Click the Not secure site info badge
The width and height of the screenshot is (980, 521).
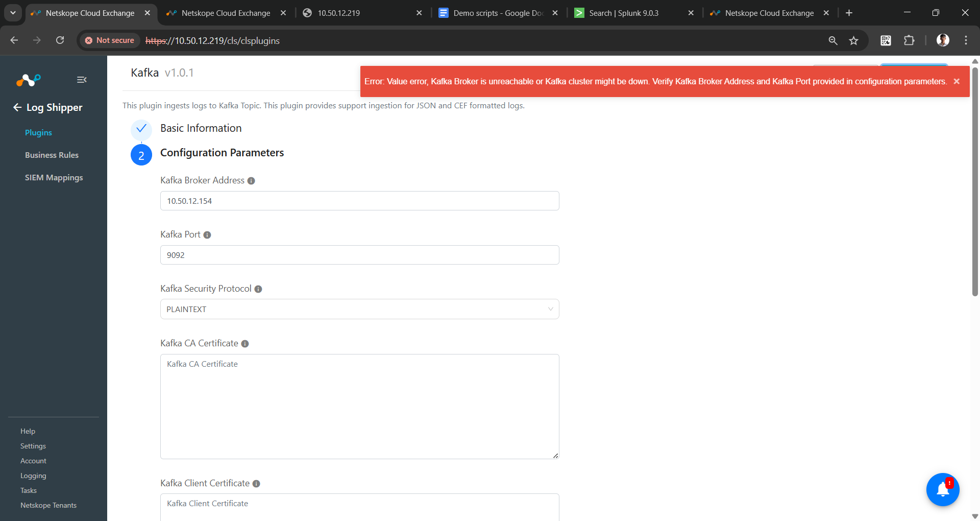click(x=109, y=40)
